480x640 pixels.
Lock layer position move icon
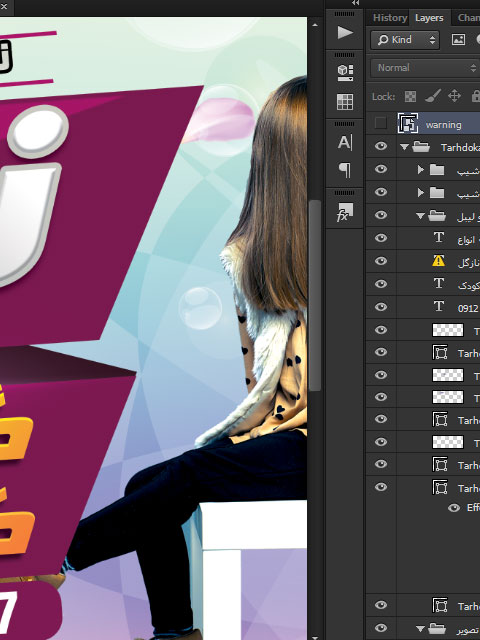coord(454,96)
